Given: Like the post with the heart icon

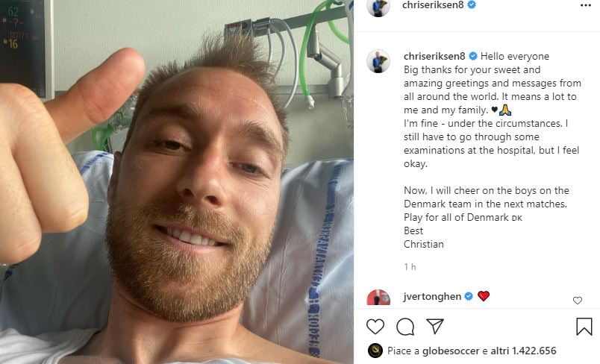Looking at the screenshot, I should tap(375, 327).
